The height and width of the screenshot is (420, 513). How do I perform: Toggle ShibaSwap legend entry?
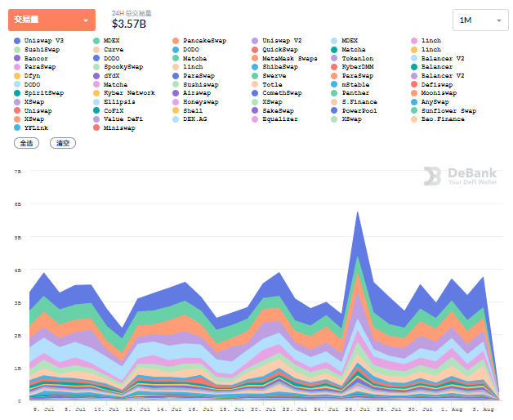tap(274, 67)
